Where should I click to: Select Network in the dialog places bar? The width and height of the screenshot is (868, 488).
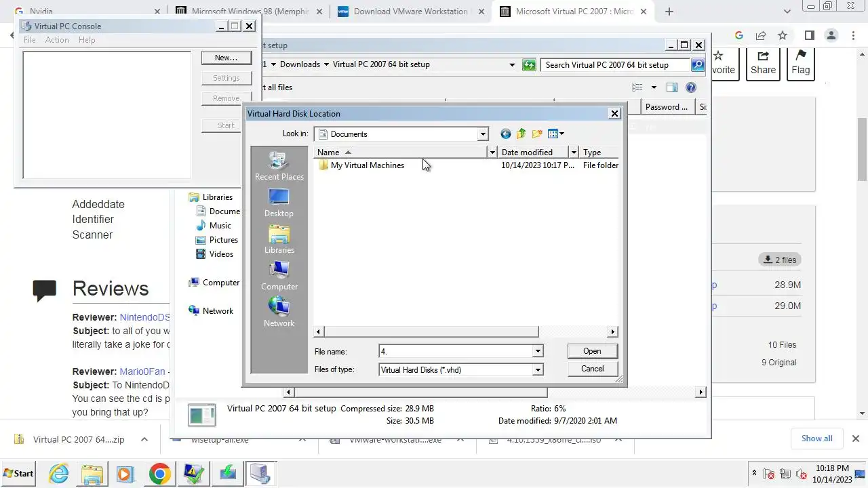click(x=279, y=312)
